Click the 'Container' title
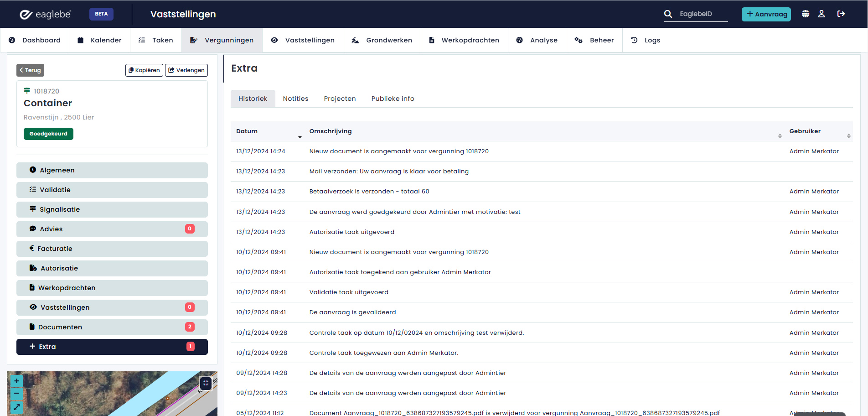This screenshot has width=868, height=416. (x=48, y=103)
